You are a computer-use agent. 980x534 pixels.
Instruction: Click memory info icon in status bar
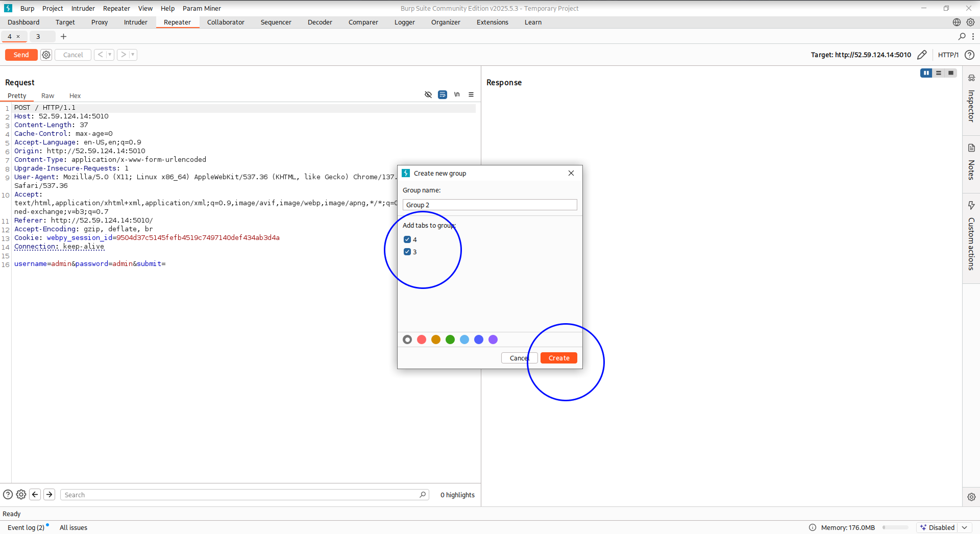813,527
